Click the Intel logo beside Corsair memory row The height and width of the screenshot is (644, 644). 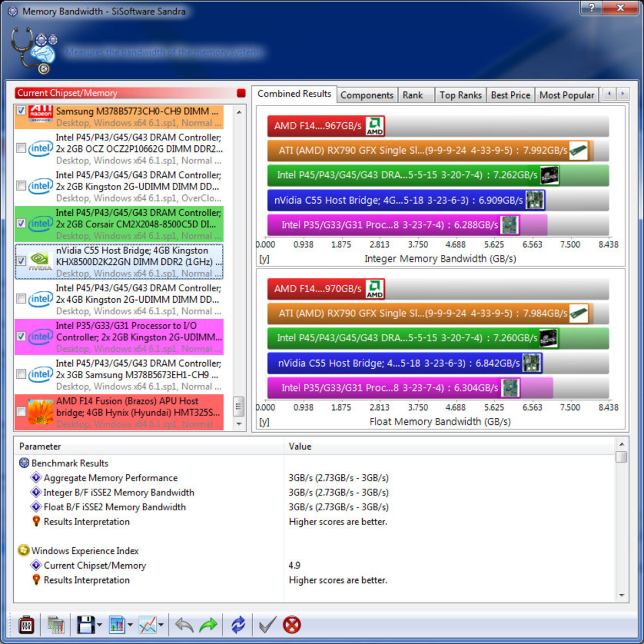coord(40,223)
